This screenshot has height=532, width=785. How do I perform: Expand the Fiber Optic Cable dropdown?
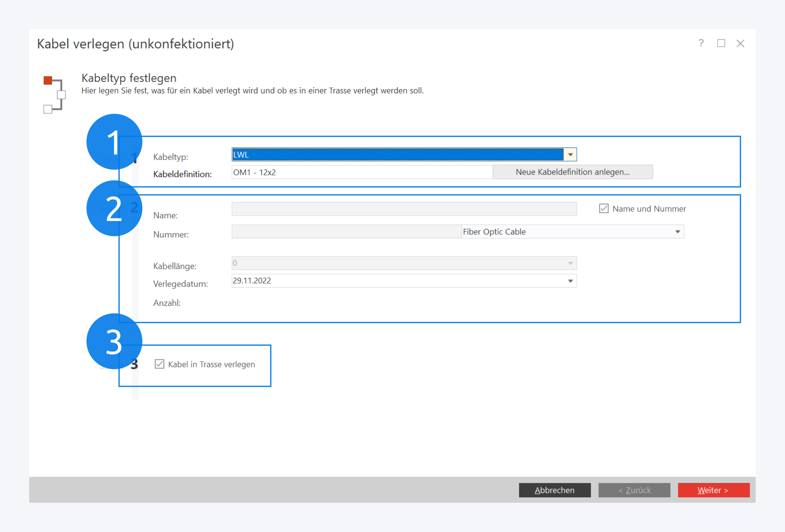pyautogui.click(x=677, y=232)
